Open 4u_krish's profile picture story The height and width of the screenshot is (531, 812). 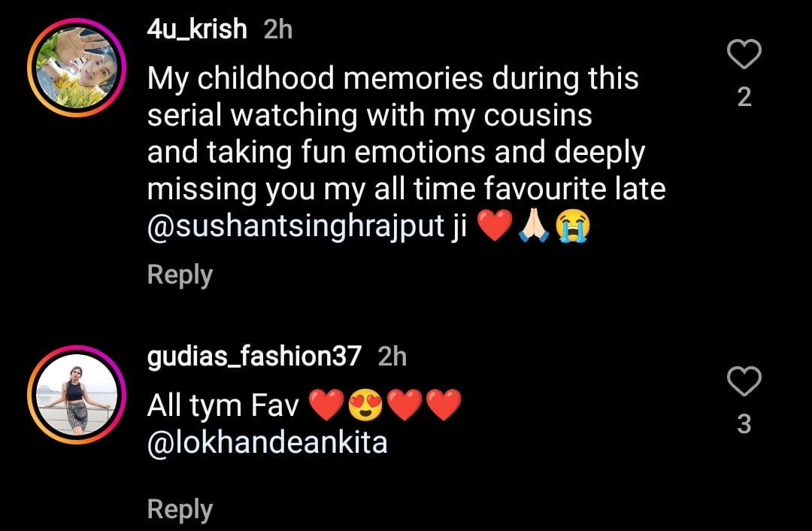pos(77,68)
